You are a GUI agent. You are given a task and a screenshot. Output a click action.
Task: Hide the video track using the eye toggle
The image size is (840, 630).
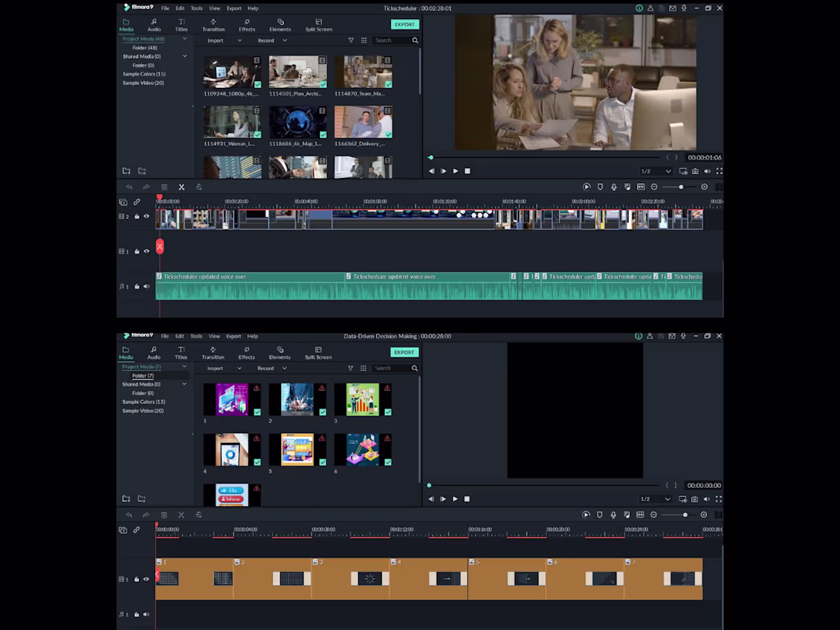145,216
